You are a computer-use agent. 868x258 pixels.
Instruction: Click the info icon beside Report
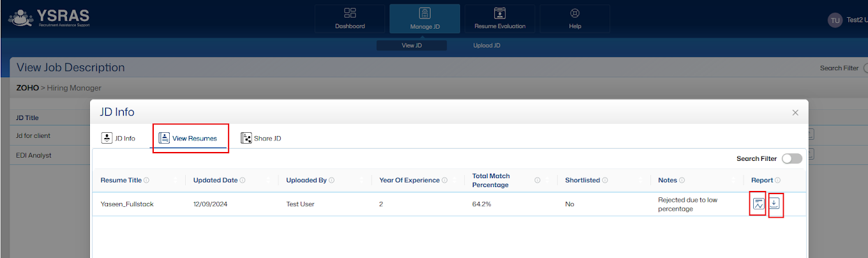(778, 180)
